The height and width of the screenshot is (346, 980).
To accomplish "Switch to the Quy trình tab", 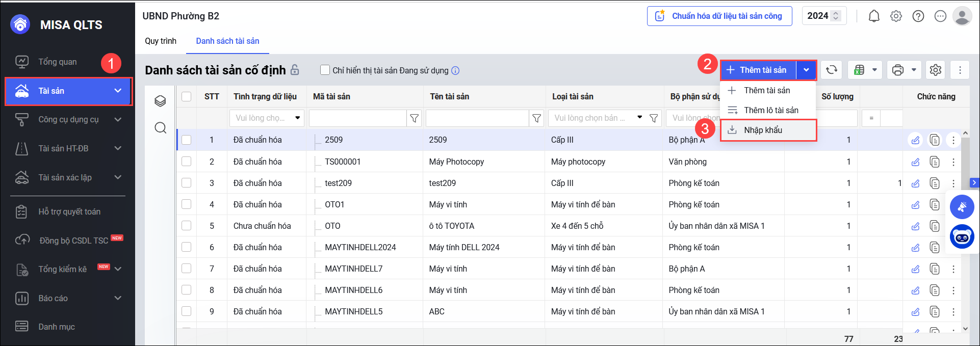I will pos(161,41).
